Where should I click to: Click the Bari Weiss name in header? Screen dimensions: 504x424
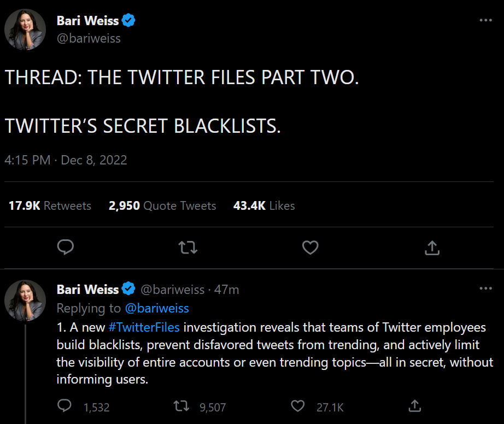pos(87,21)
